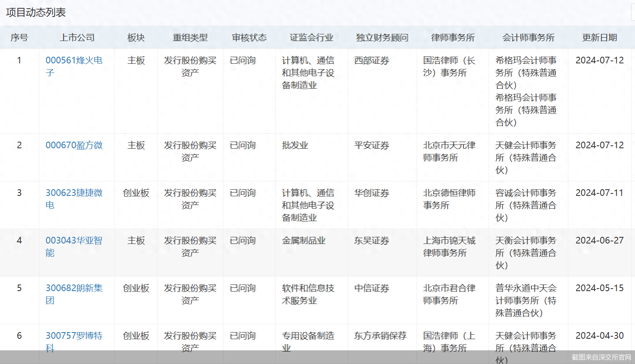Click the 独立财务顾问 column header

382,38
